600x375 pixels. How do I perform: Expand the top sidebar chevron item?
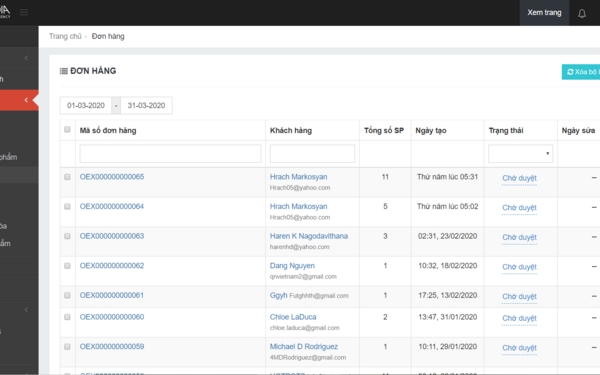(26, 58)
